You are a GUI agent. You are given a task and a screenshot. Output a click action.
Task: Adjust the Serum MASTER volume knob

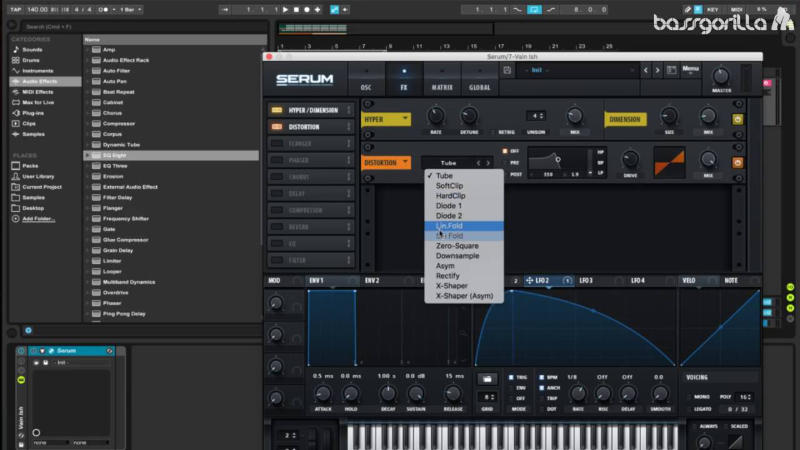point(720,77)
